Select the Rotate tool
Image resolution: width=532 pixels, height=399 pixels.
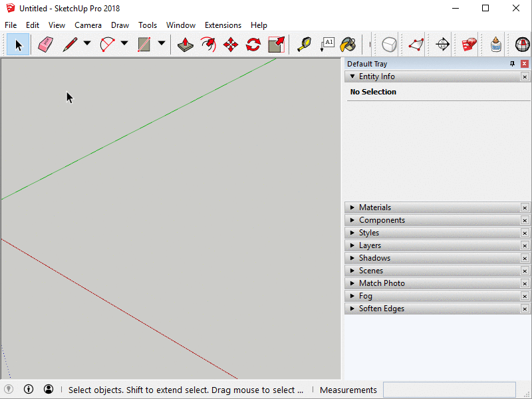(x=253, y=45)
